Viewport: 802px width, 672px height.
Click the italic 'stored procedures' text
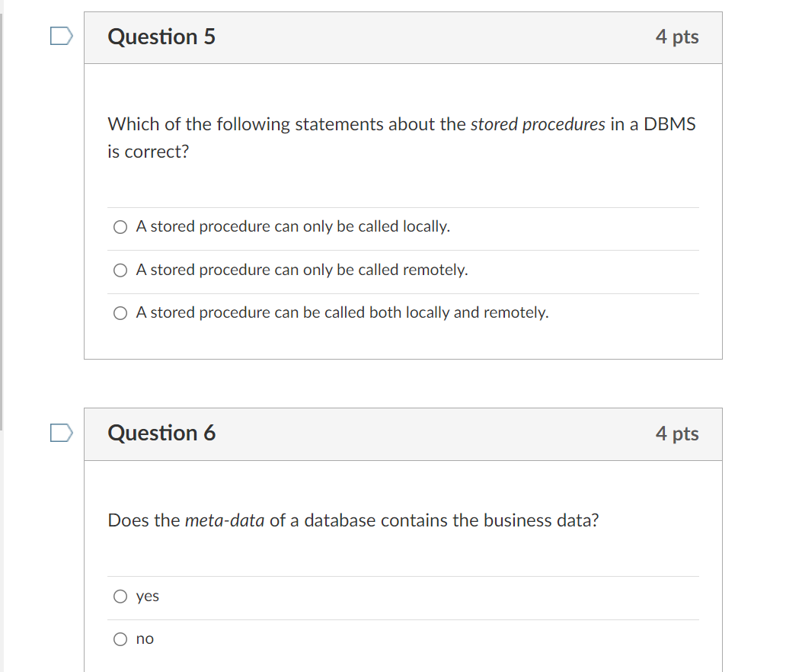pyautogui.click(x=538, y=125)
